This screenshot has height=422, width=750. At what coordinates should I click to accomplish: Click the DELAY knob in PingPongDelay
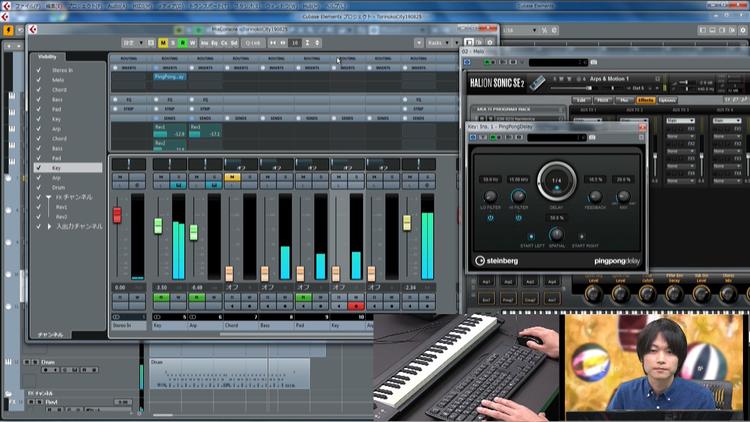click(x=556, y=181)
